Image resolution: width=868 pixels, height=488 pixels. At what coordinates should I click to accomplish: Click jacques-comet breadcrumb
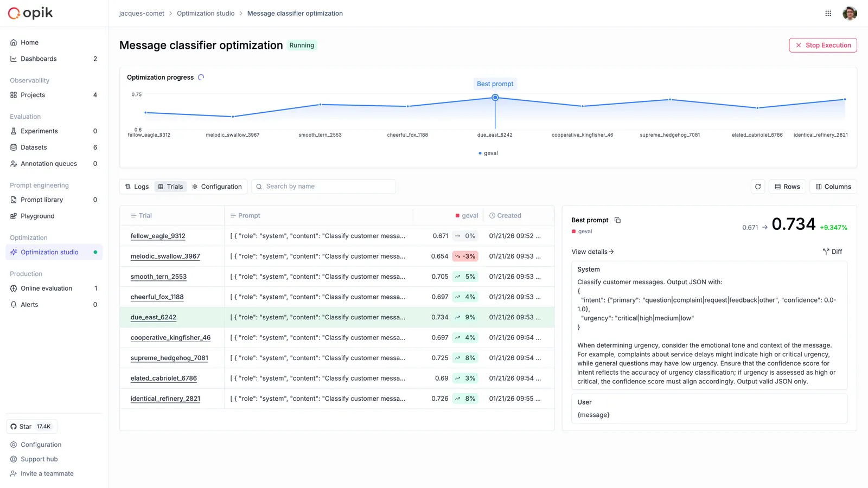coord(142,14)
